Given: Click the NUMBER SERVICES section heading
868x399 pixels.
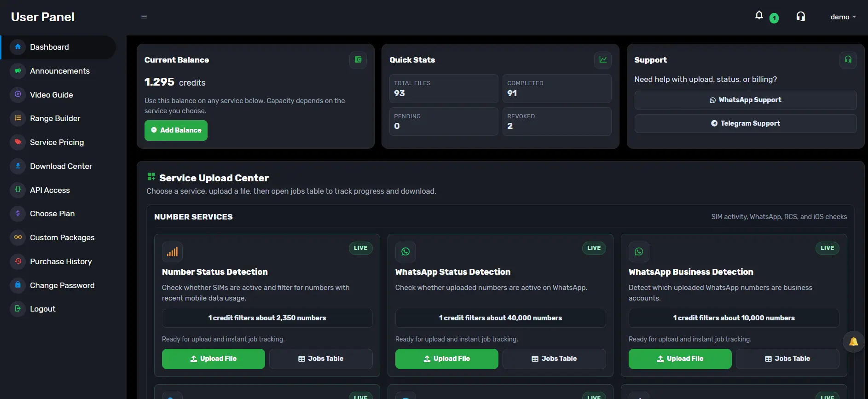Looking at the screenshot, I should click(193, 217).
